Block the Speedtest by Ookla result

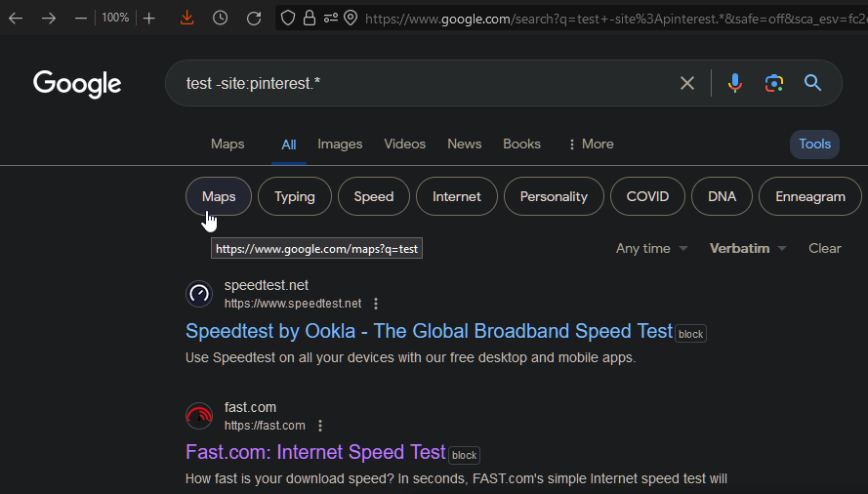691,334
